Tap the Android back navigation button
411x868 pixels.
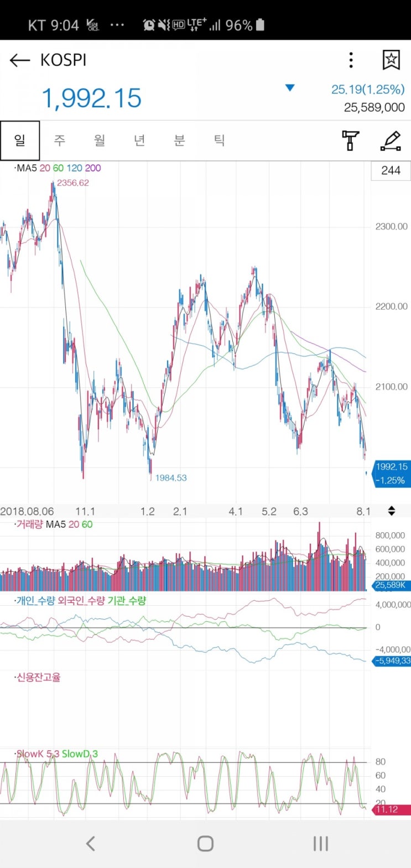(x=91, y=843)
